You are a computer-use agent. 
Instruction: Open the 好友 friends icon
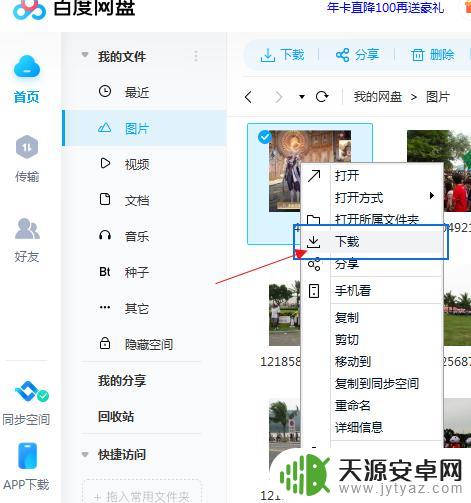(x=27, y=229)
